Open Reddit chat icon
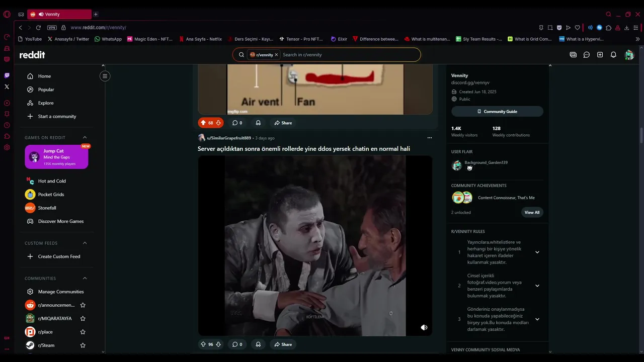 pos(587,55)
